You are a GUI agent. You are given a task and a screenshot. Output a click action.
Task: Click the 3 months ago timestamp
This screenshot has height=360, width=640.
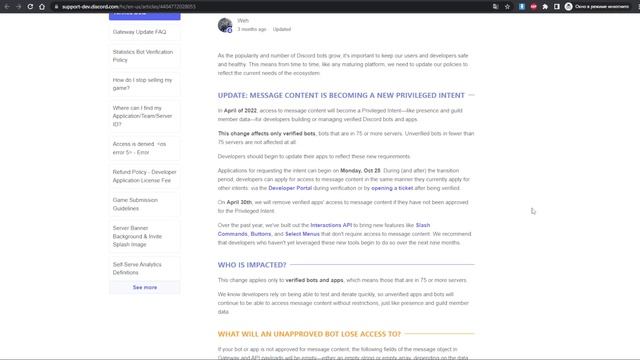[251, 29]
